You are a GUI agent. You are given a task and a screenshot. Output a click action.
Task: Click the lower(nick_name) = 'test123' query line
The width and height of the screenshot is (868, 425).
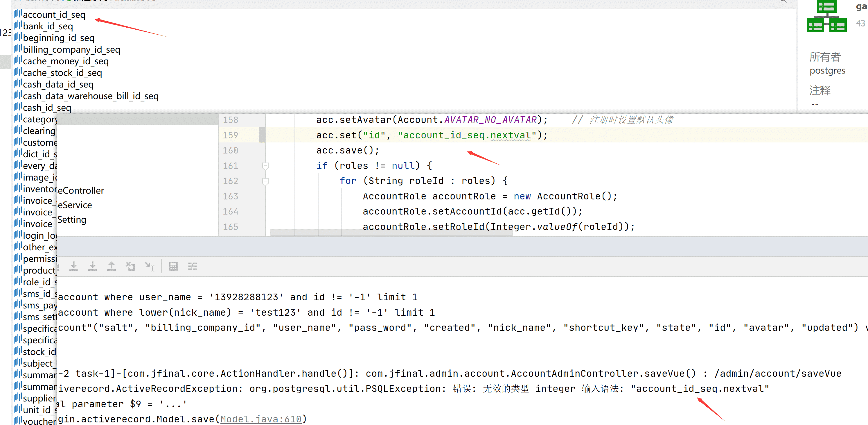tap(246, 312)
